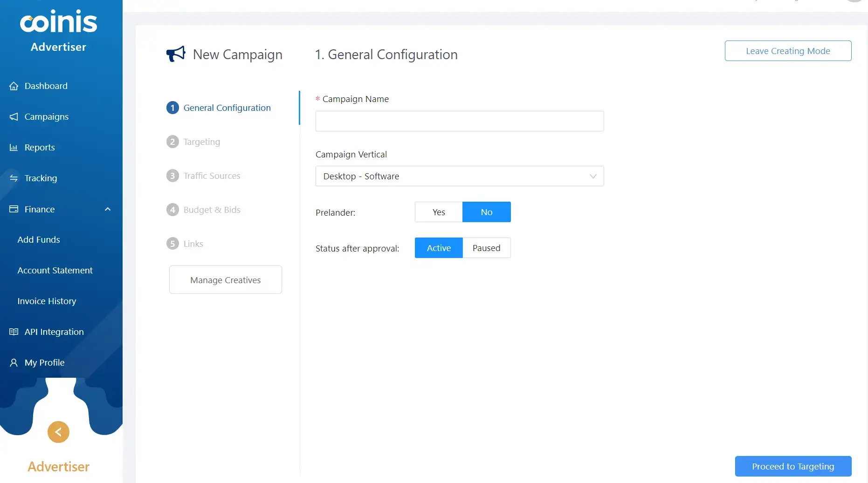Click the Status after approval label
Viewport: 868px width, 483px height.
pyautogui.click(x=357, y=248)
